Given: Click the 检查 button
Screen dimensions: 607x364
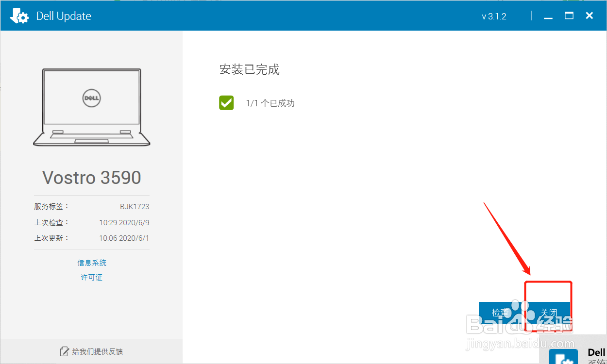Looking at the screenshot, I should (x=501, y=313).
